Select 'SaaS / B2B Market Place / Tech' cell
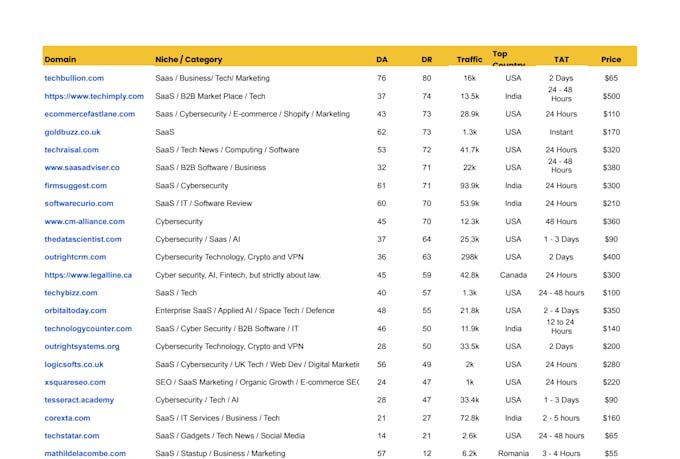This screenshot has height=459, width=680. pos(210,96)
